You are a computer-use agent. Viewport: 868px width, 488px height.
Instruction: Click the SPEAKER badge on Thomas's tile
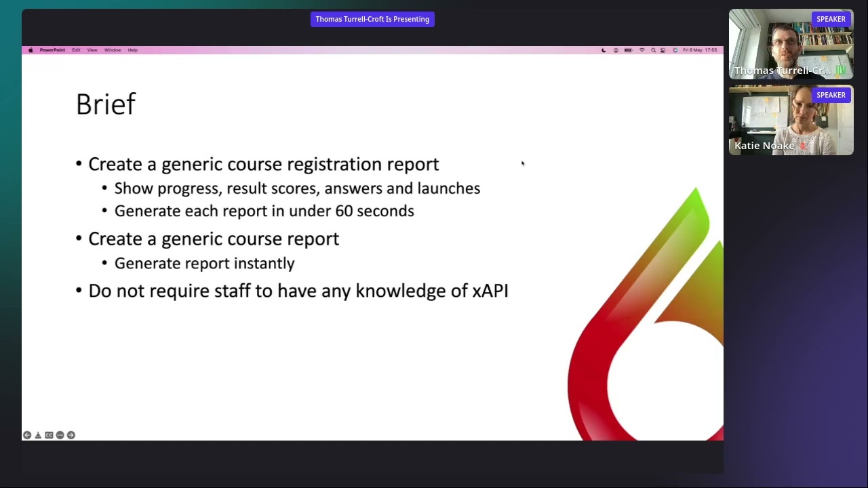point(831,19)
